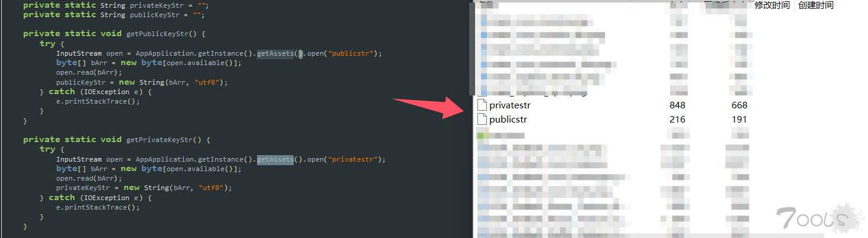Viewport: 868px width, 238px height.
Task: Click the 216 size value of publicstr
Action: pos(677,120)
